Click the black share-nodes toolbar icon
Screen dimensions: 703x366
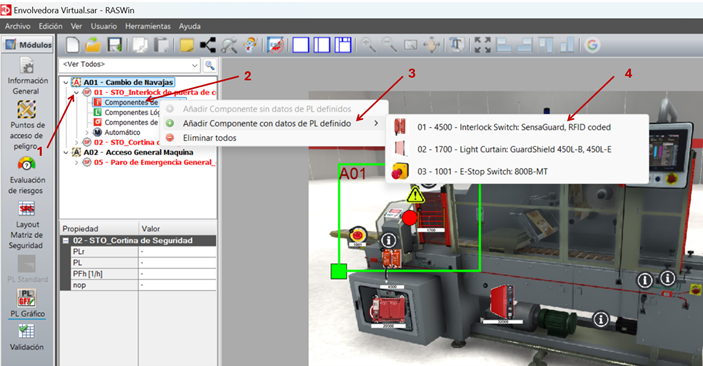pyautogui.click(x=208, y=45)
